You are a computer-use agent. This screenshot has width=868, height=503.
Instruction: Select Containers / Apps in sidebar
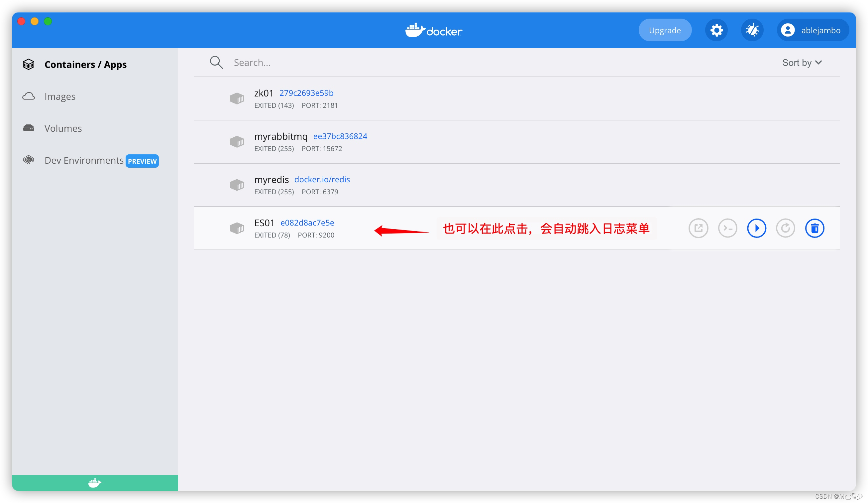point(85,65)
